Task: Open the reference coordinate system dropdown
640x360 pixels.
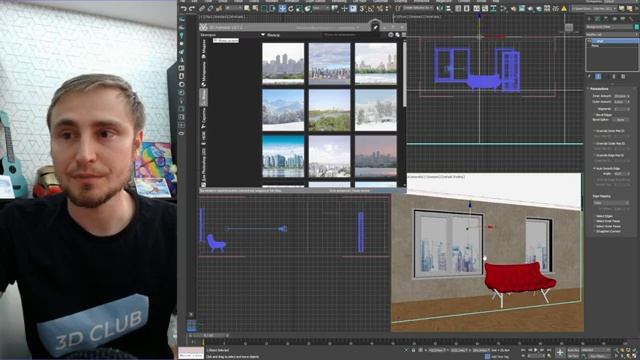Action: tap(322, 8)
